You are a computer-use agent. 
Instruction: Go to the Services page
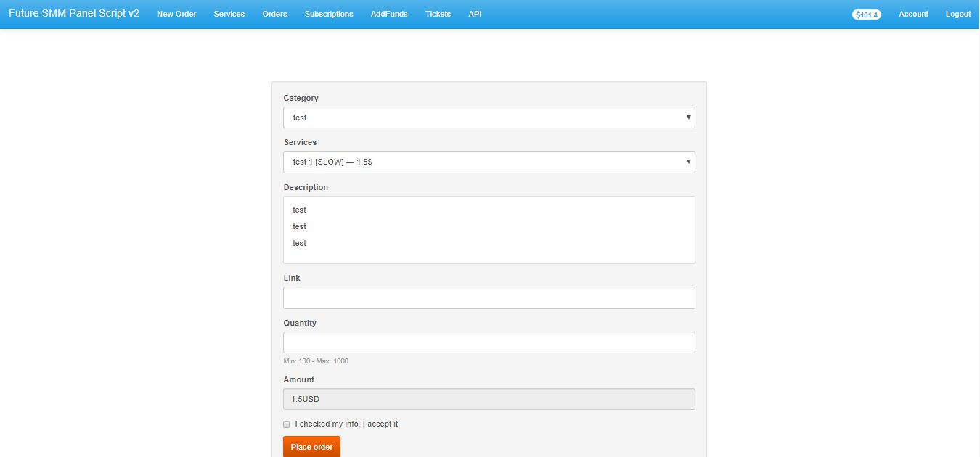tap(229, 14)
